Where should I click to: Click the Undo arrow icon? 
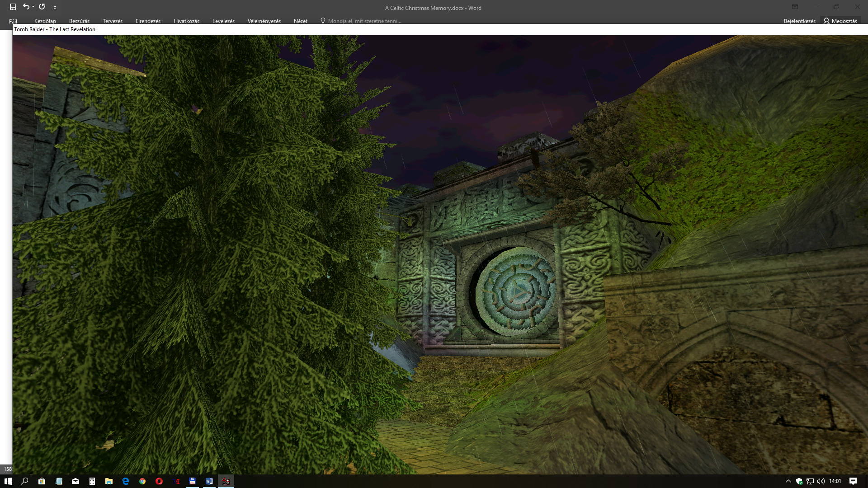26,7
